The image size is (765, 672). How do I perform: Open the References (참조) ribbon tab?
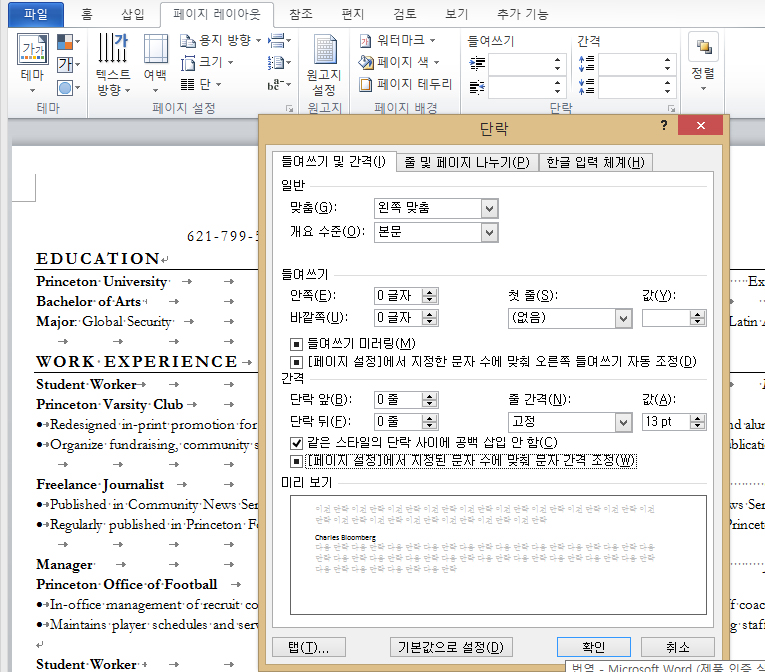point(300,14)
